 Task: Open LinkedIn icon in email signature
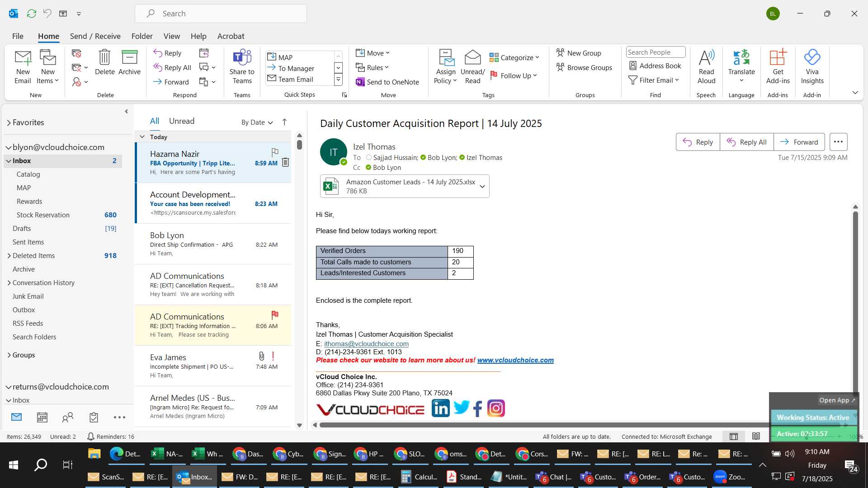(440, 408)
